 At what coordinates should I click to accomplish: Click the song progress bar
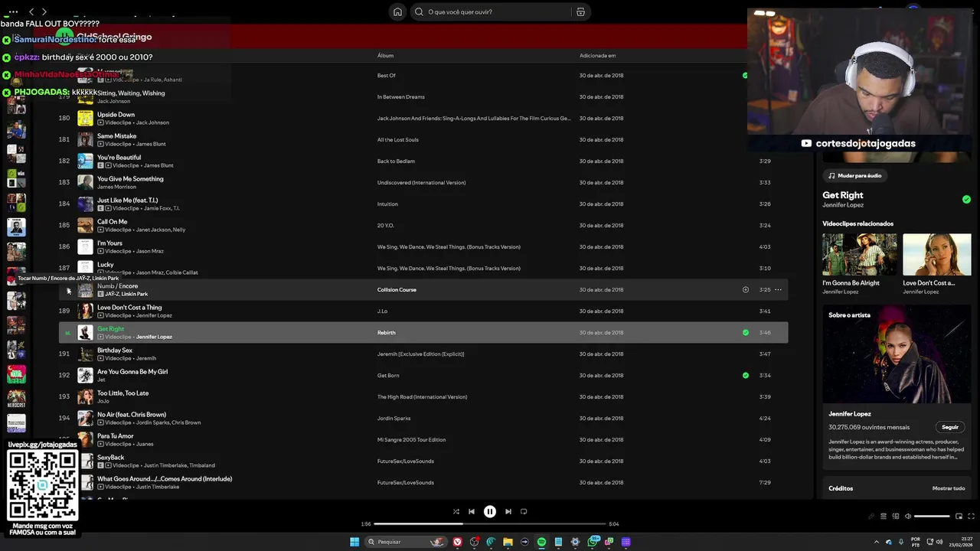[490, 524]
